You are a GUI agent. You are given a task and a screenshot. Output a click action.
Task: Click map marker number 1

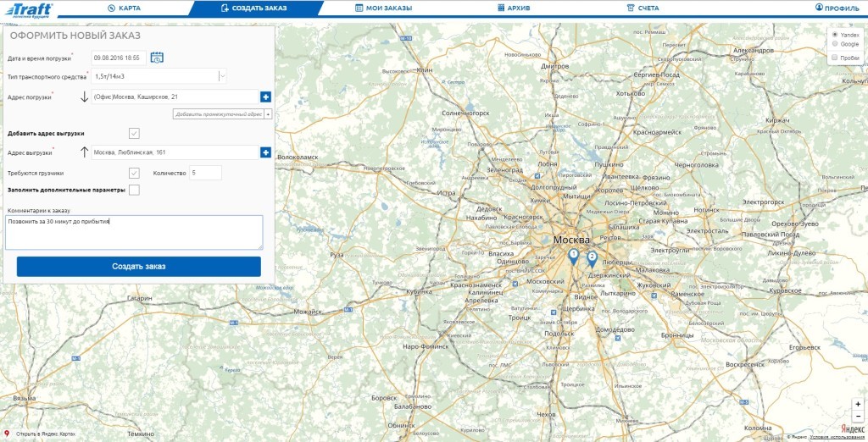click(x=574, y=256)
